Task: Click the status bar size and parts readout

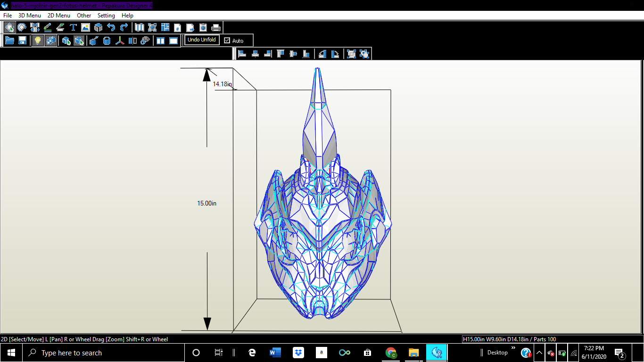Action: click(x=509, y=339)
